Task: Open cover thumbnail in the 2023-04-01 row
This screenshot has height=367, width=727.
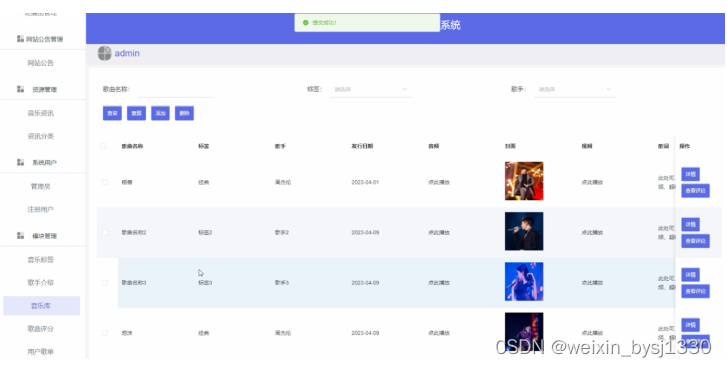Action: coord(524,181)
